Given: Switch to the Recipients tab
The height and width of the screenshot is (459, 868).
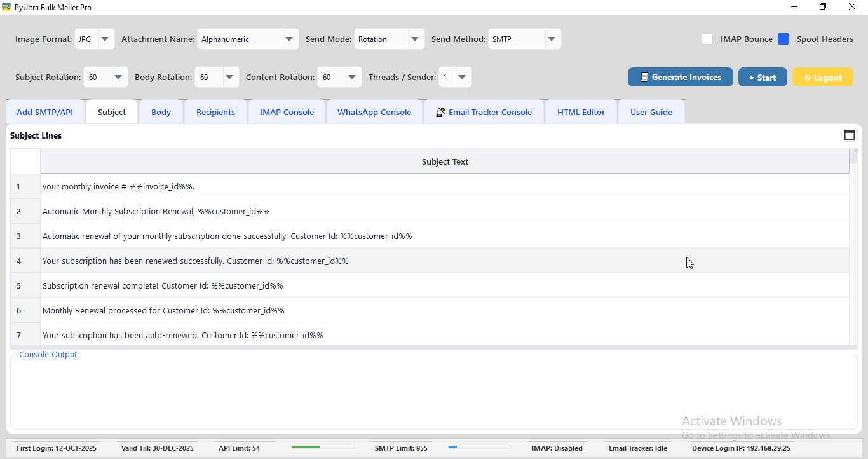Looking at the screenshot, I should click(215, 112).
